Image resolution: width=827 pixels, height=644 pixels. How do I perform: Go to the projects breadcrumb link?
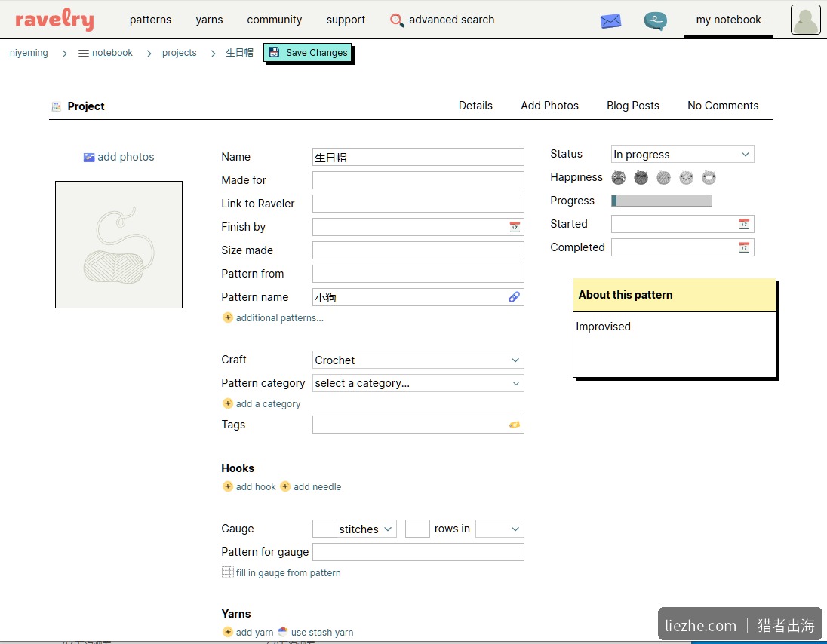click(x=180, y=53)
